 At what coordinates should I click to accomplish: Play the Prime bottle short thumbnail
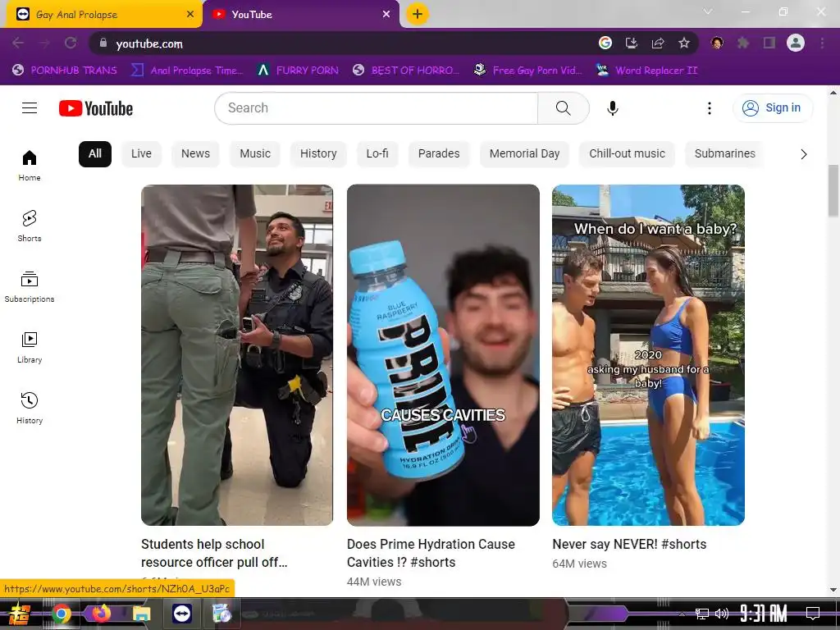click(x=443, y=354)
